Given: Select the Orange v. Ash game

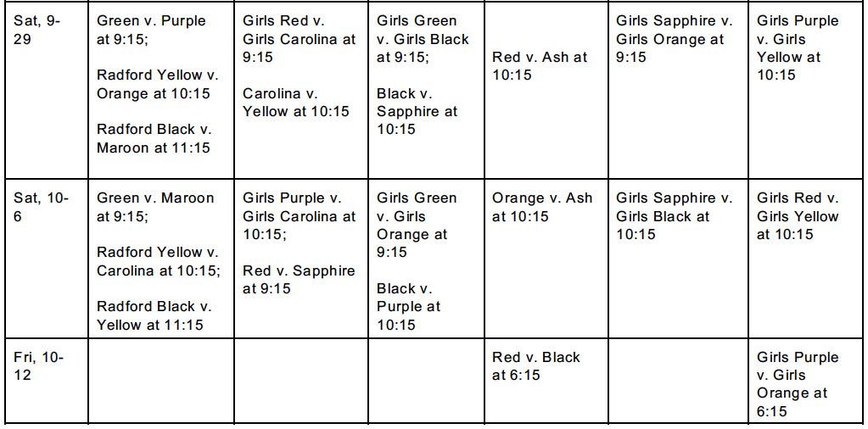Looking at the screenshot, I should pos(541,207).
